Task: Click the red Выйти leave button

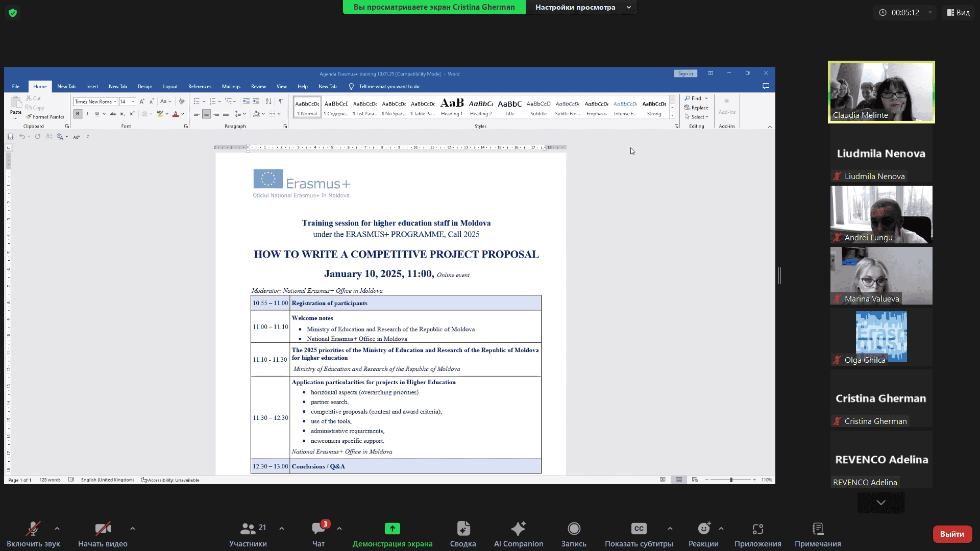Action: 952,534
